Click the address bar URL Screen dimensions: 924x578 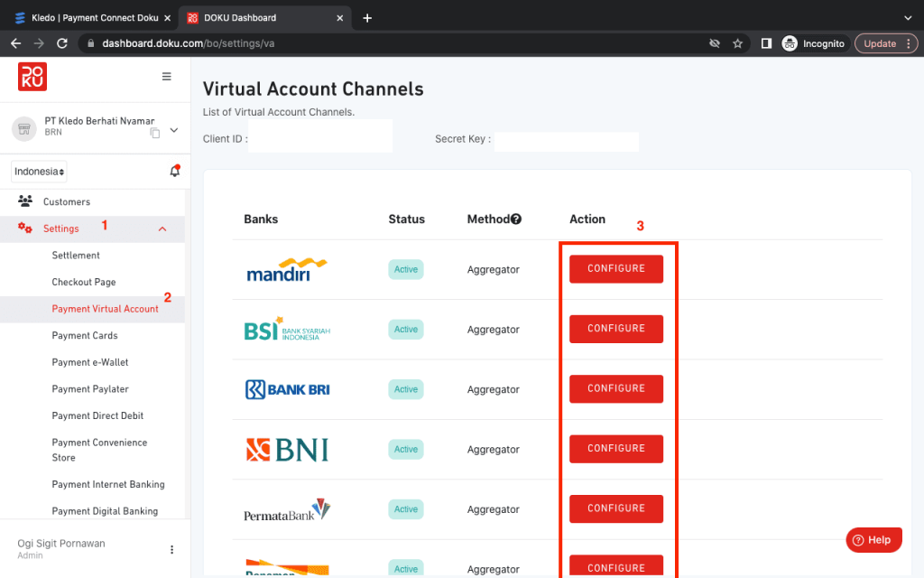[x=189, y=43]
